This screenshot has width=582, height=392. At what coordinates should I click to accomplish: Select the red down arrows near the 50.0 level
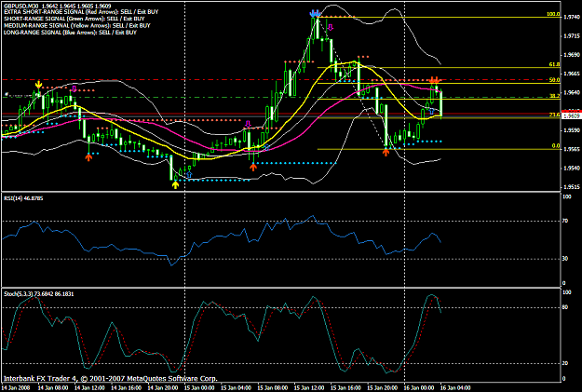pyautogui.click(x=434, y=80)
